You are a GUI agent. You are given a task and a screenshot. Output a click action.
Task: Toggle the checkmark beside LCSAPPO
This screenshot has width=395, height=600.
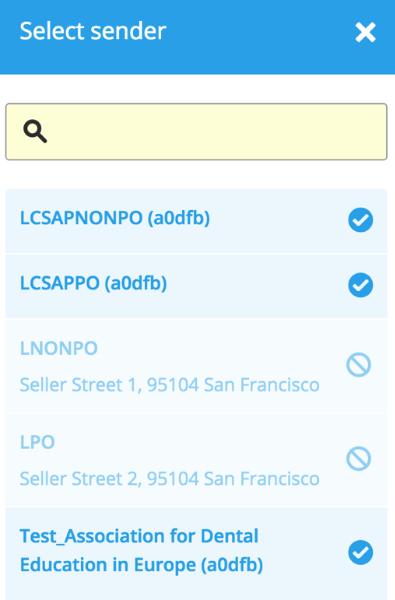pos(361,285)
